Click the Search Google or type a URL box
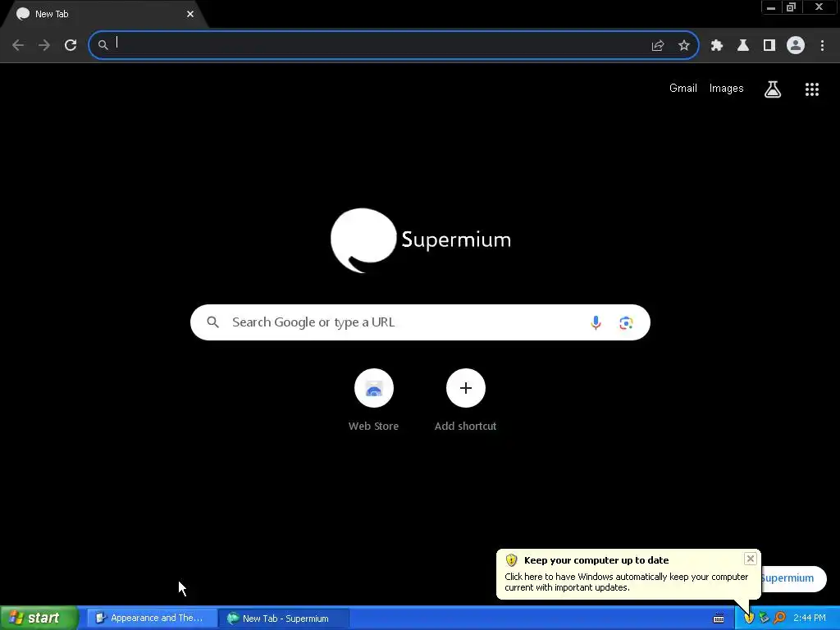840x630 pixels. click(421, 322)
